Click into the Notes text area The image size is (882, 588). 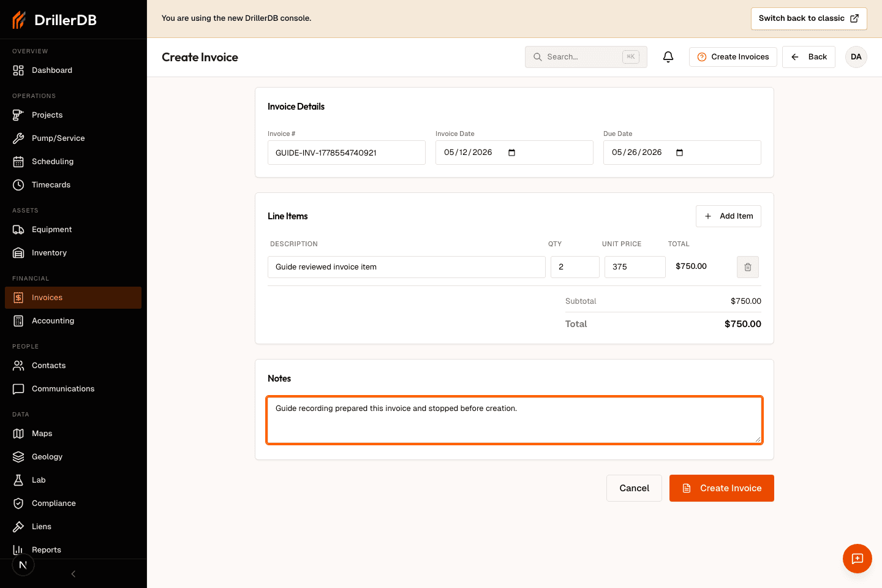coord(514,420)
